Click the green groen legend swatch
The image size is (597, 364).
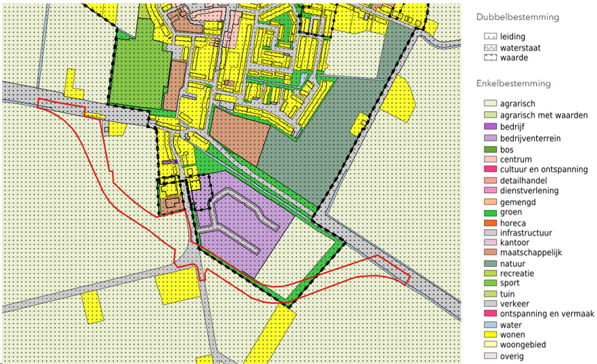pos(491,213)
